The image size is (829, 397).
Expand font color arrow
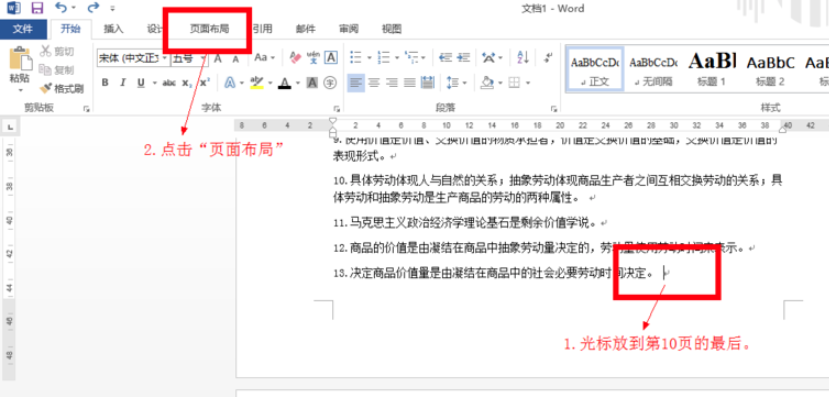(298, 83)
